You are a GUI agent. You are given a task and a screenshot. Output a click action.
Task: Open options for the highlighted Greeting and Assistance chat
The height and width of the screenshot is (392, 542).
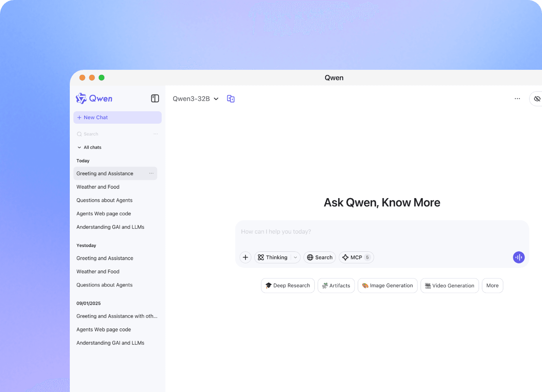pos(151,173)
